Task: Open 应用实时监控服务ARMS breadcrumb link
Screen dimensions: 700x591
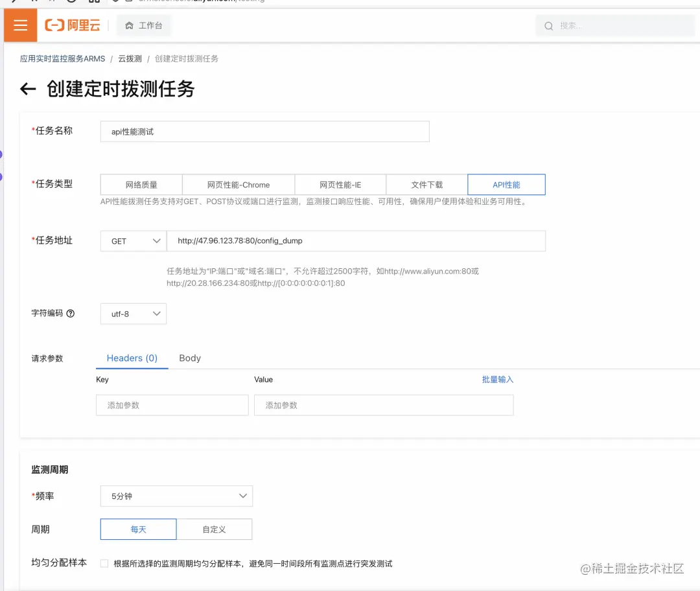Action: [x=62, y=59]
